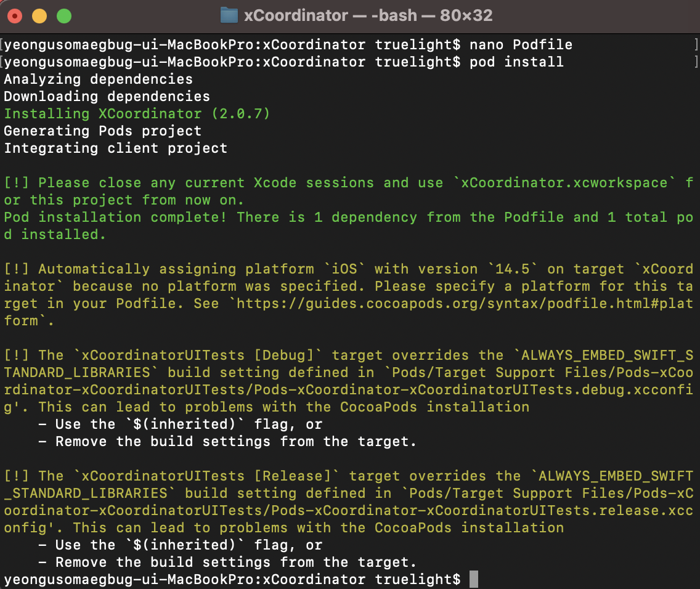This screenshot has width=700, height=589.
Task: Click the 'pod install' command text
Action: pos(516,62)
